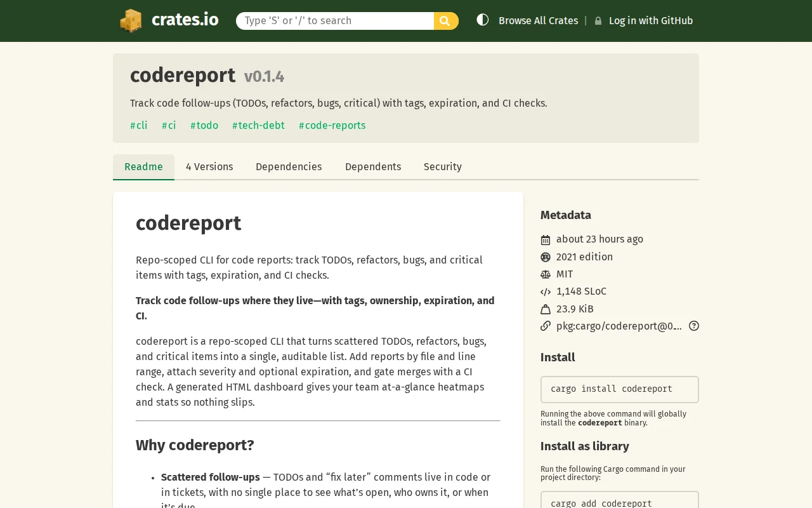Screen dimensions: 812x508
Task: Click the yellow search magnifier button
Action: (446, 21)
